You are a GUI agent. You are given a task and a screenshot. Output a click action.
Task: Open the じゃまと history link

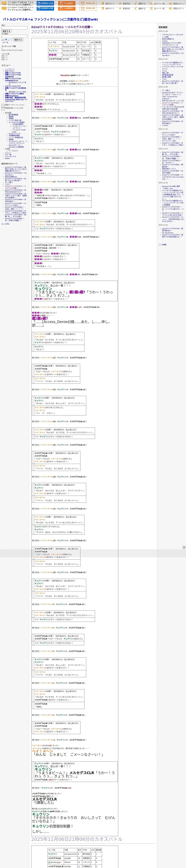click(165, 125)
